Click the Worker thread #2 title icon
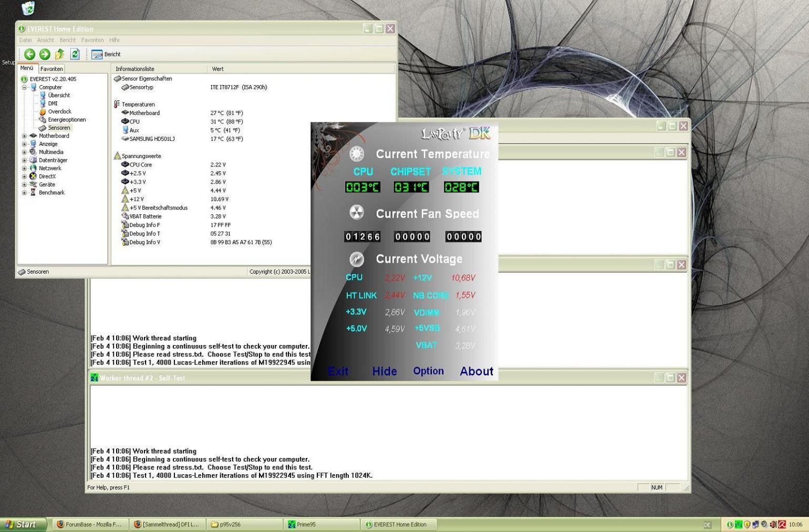Viewport: 809px width, 532px height. coord(95,378)
